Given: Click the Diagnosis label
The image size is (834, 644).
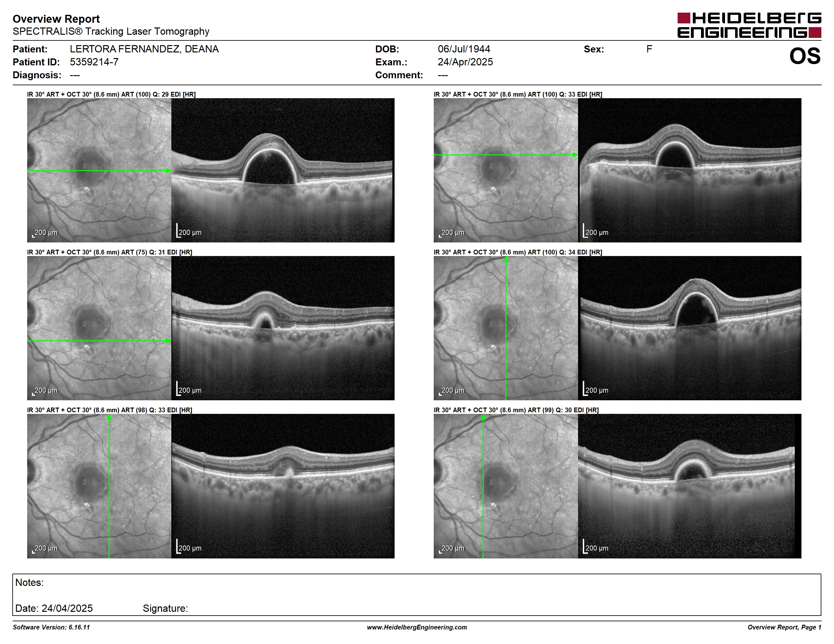Looking at the screenshot, I should tap(37, 75).
